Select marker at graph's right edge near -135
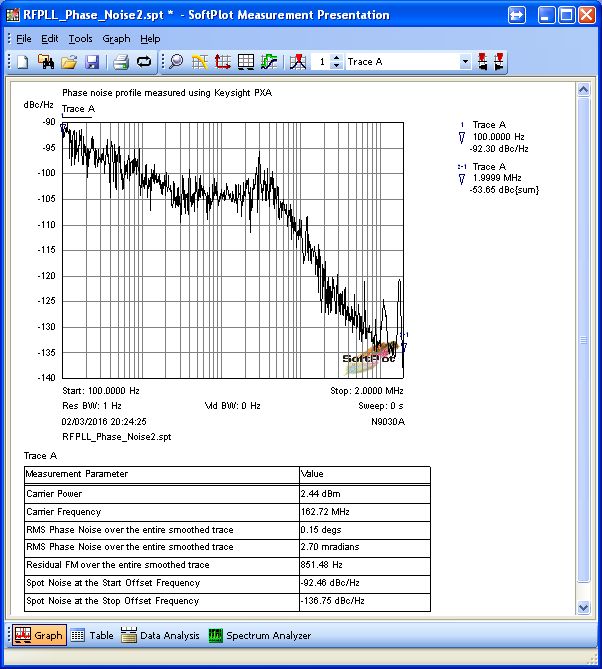 coord(404,347)
